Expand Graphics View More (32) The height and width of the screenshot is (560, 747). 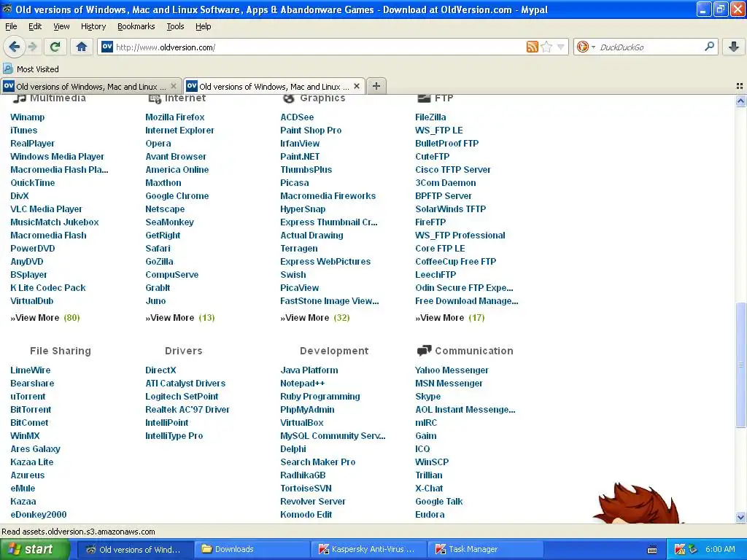[315, 318]
